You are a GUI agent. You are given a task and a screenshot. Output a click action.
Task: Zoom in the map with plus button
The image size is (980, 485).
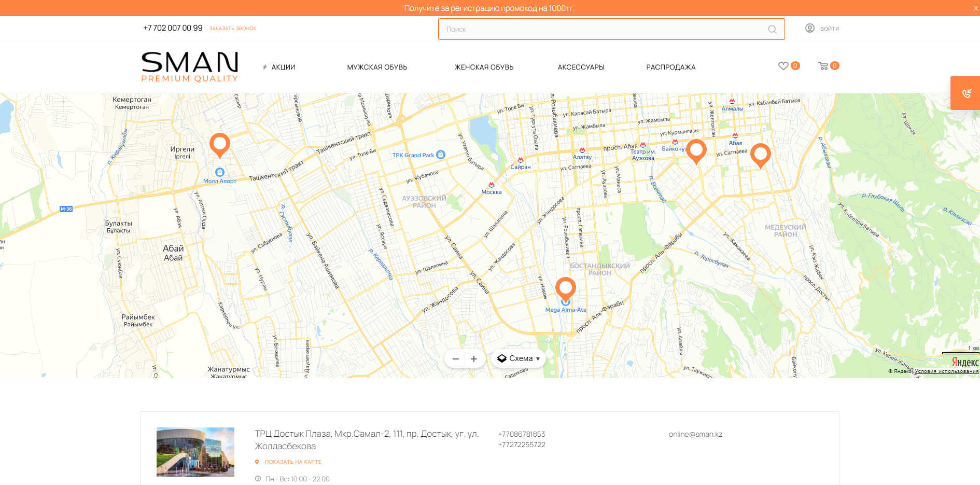(474, 359)
